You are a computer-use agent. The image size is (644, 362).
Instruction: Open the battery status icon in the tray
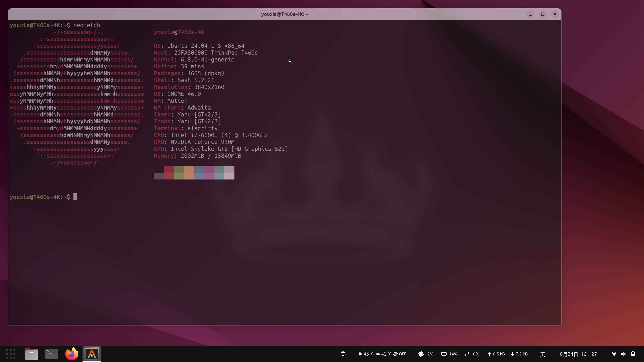(633, 354)
